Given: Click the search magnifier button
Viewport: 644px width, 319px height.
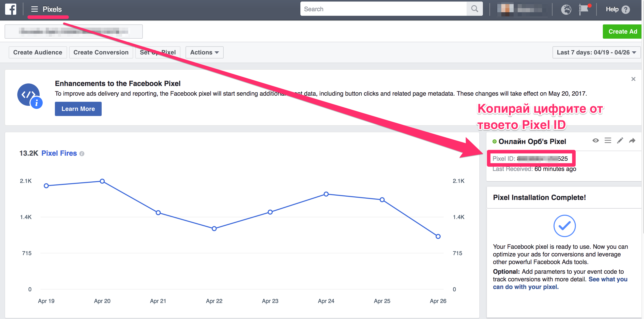Looking at the screenshot, I should point(474,9).
